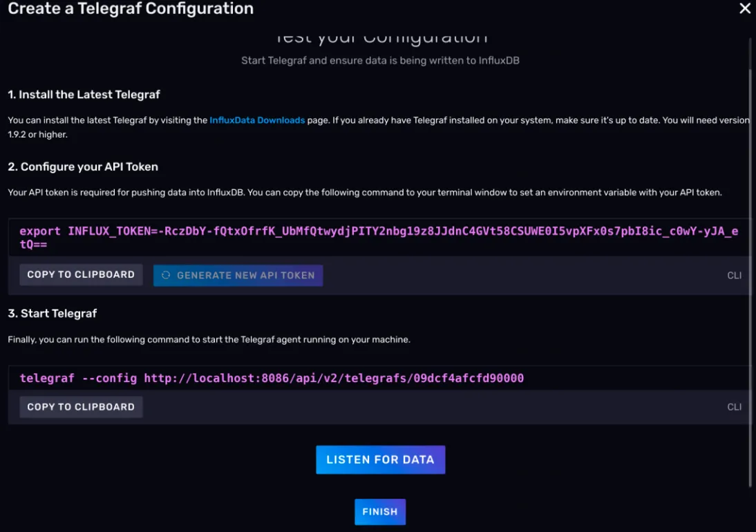756x532 pixels.
Task: Click the 'Configure your API Token' heading
Action: 83,167
